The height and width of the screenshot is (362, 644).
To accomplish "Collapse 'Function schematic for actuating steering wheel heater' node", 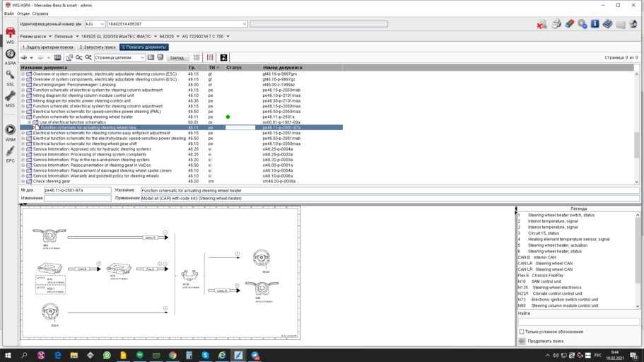I will (x=23, y=117).
